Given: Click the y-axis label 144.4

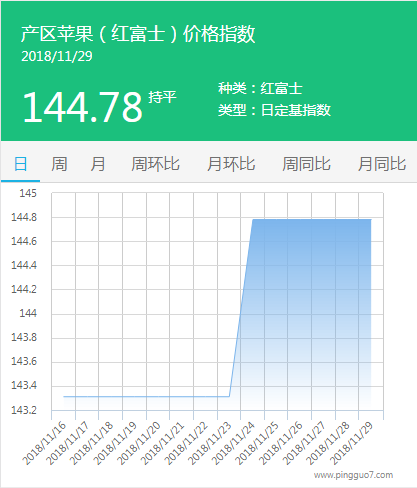Looking at the screenshot, I should click(24, 265).
